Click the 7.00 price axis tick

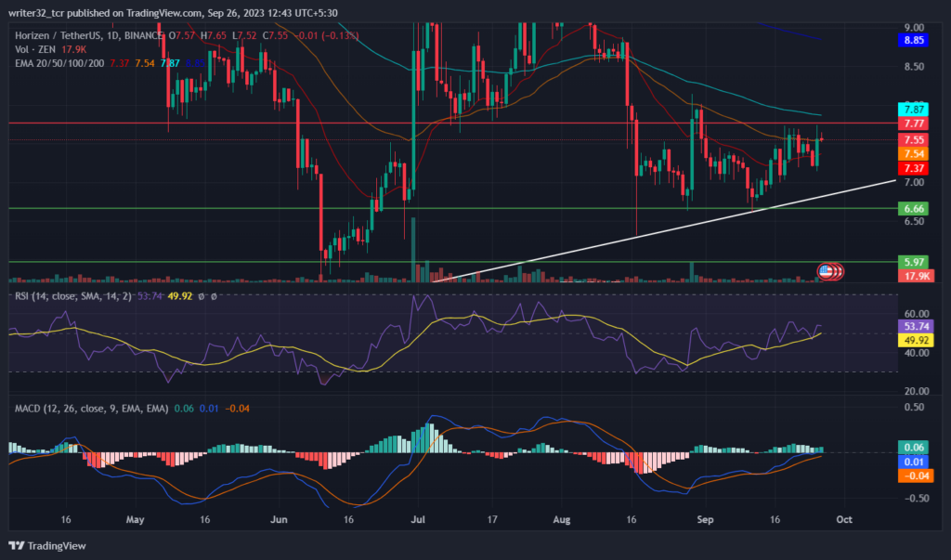(x=914, y=183)
